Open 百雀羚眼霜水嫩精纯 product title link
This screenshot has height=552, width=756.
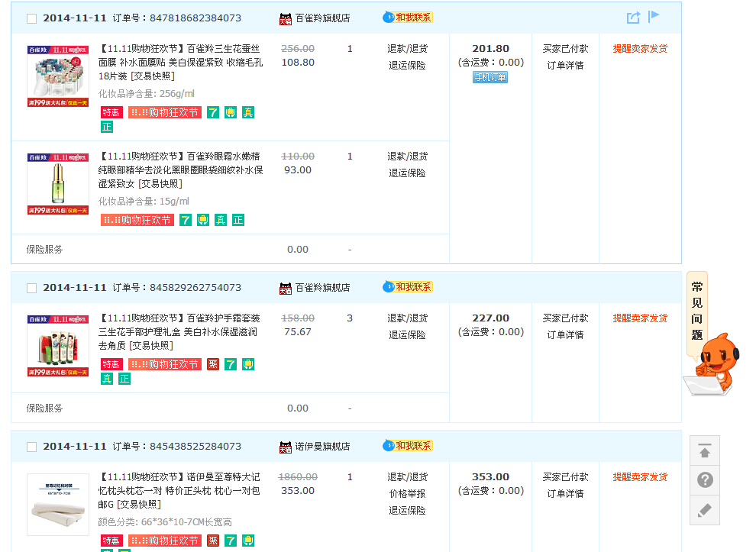pos(180,169)
